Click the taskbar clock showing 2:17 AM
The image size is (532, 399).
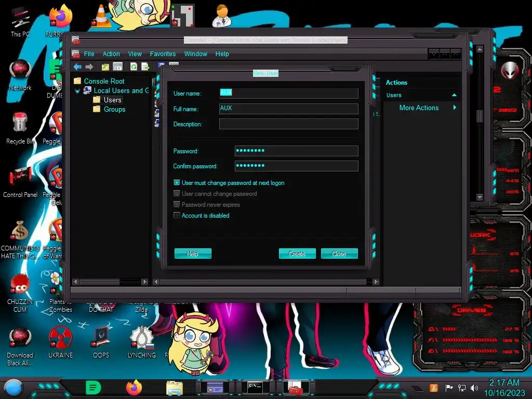pyautogui.click(x=504, y=388)
